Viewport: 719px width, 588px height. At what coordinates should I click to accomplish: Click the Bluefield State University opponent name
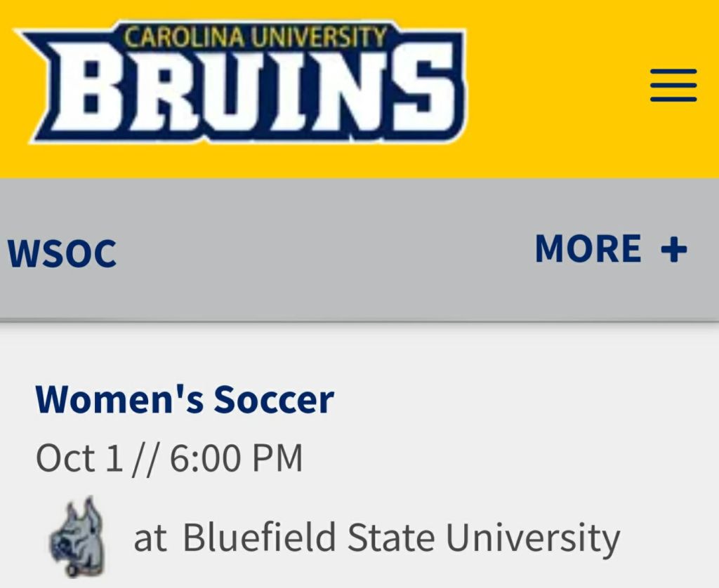pos(401,538)
